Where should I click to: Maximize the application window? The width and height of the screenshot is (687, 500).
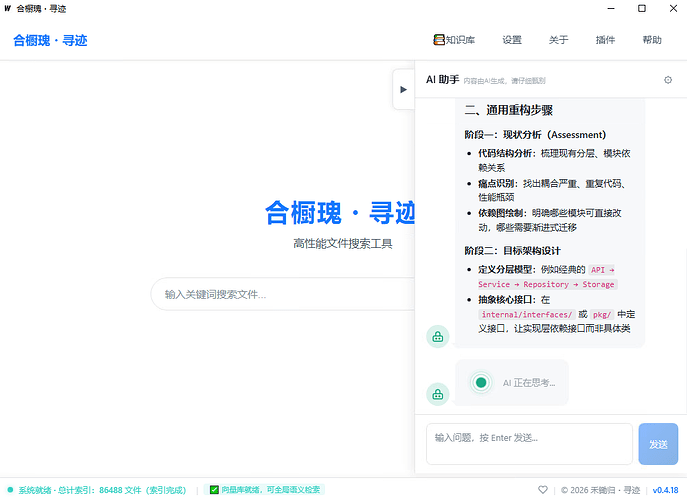[x=642, y=8]
